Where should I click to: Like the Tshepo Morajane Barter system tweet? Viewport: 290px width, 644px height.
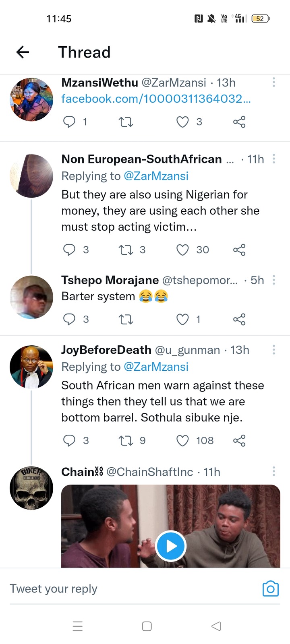point(182,319)
